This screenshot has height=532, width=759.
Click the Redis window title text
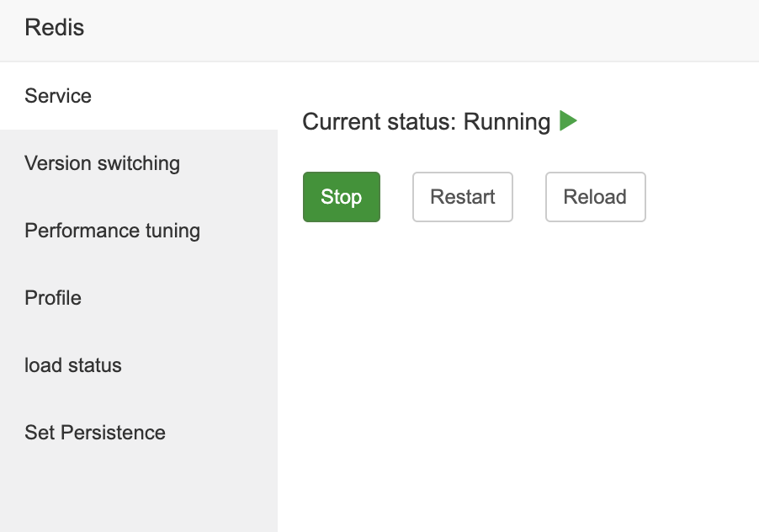(55, 28)
